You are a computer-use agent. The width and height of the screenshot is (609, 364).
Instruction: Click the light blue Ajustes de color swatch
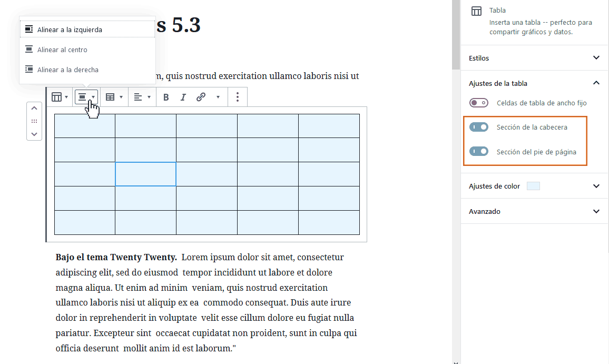tap(533, 186)
